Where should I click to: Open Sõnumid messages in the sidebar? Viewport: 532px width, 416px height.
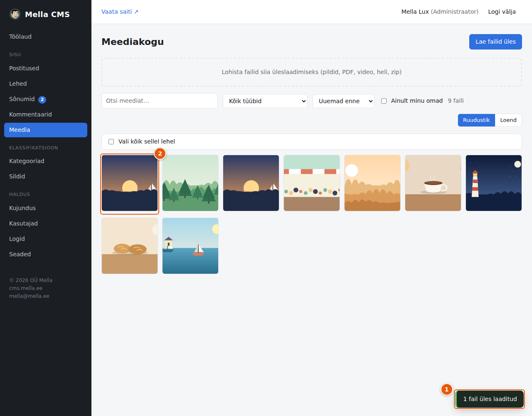click(x=46, y=99)
